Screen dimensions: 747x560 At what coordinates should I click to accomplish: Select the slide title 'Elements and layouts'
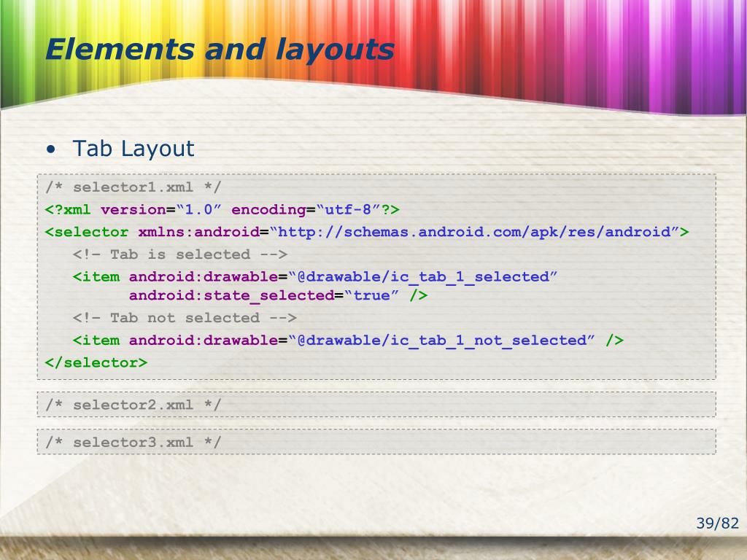(220, 50)
